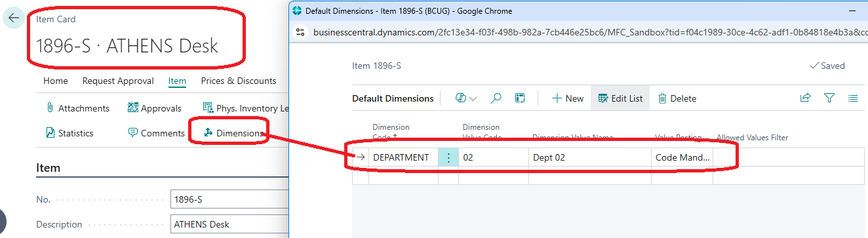Click the Approvals grid icon
This screenshot has width=868, height=238.
(x=132, y=108)
